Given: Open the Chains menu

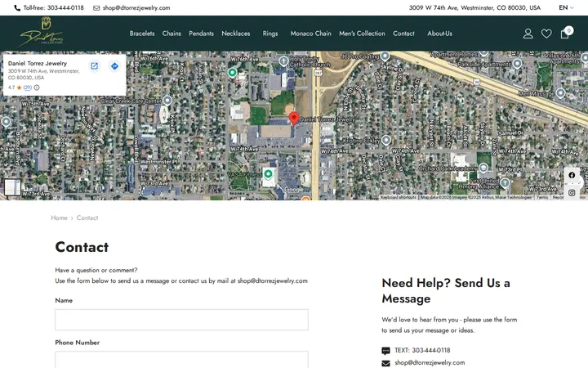Looking at the screenshot, I should (x=171, y=34).
